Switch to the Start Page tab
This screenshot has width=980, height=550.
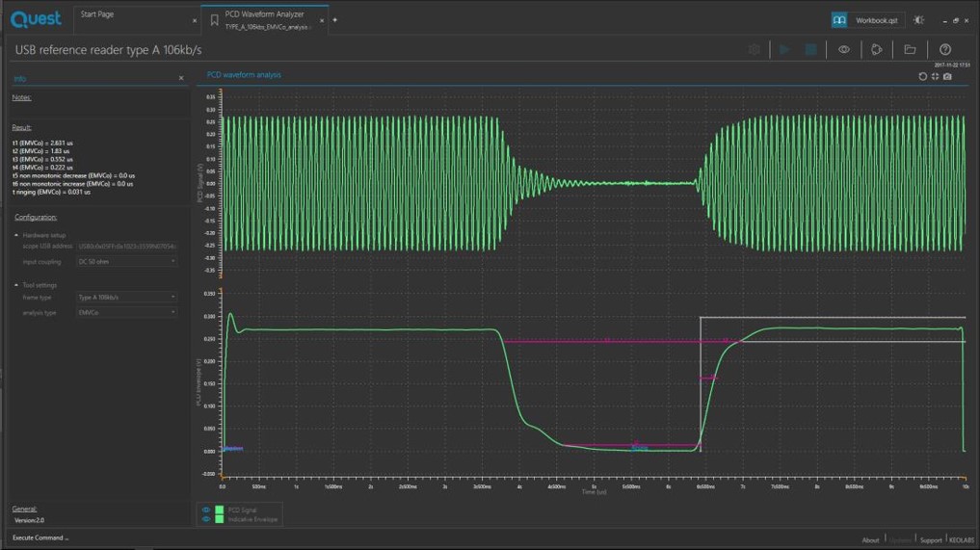97,14
